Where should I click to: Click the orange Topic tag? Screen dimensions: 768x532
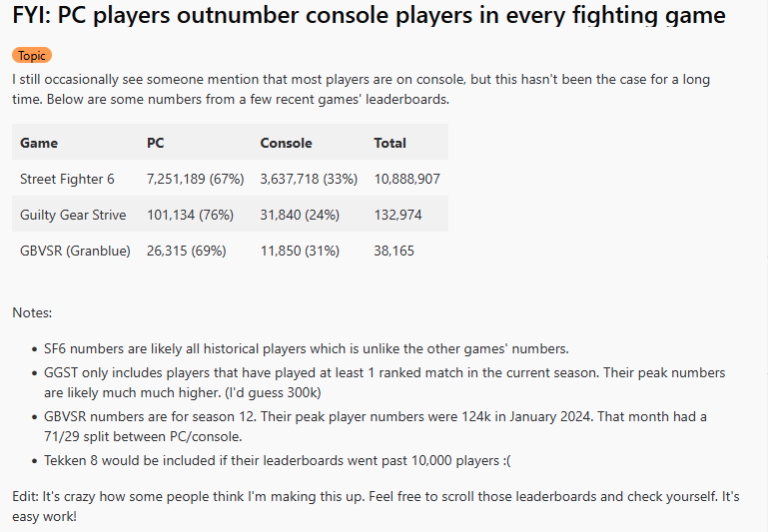[32, 55]
